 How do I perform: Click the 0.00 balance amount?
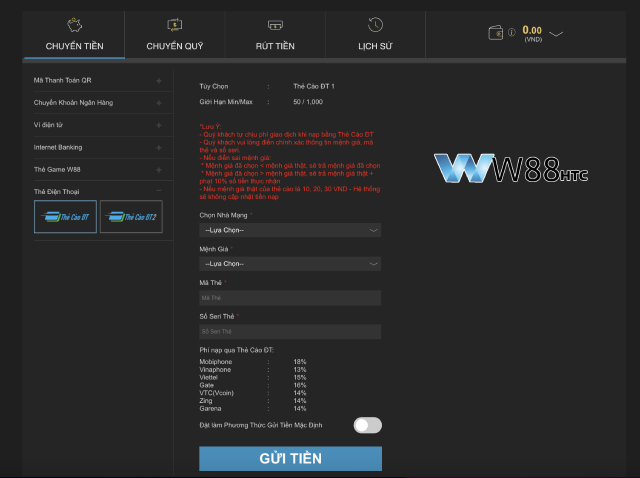(x=532, y=30)
